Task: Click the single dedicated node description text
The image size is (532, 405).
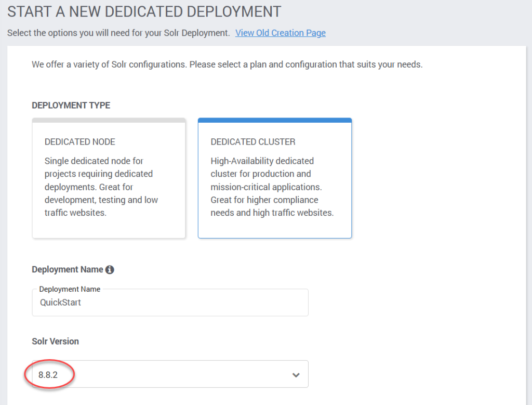Action: 101,187
